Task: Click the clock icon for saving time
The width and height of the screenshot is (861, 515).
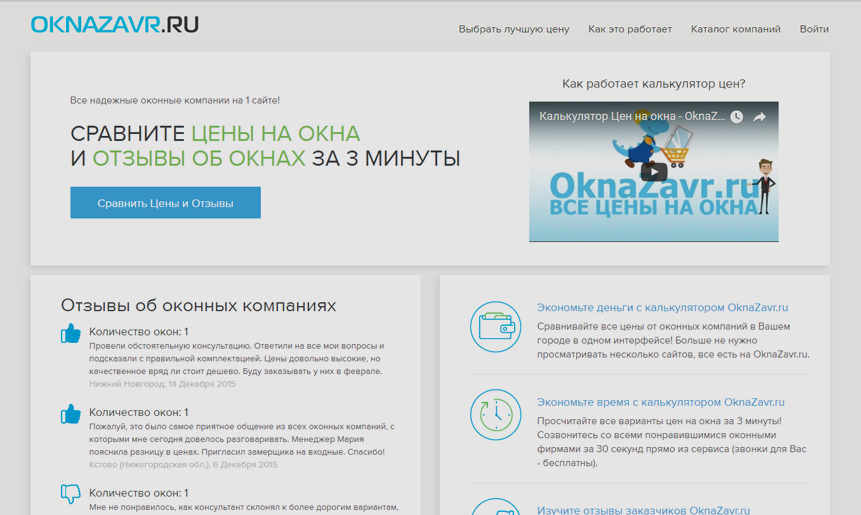Action: (495, 415)
